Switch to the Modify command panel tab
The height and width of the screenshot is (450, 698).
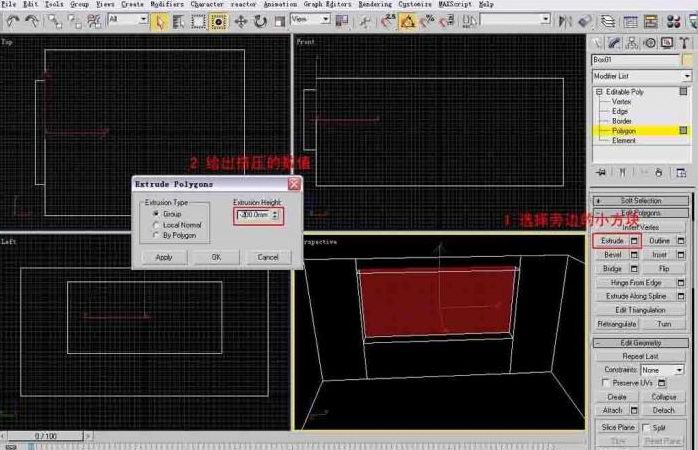coord(614,43)
